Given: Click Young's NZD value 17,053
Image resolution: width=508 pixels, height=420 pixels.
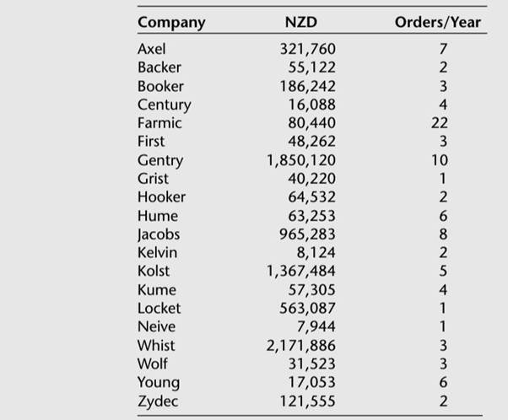Looking at the screenshot, I should point(311,382).
